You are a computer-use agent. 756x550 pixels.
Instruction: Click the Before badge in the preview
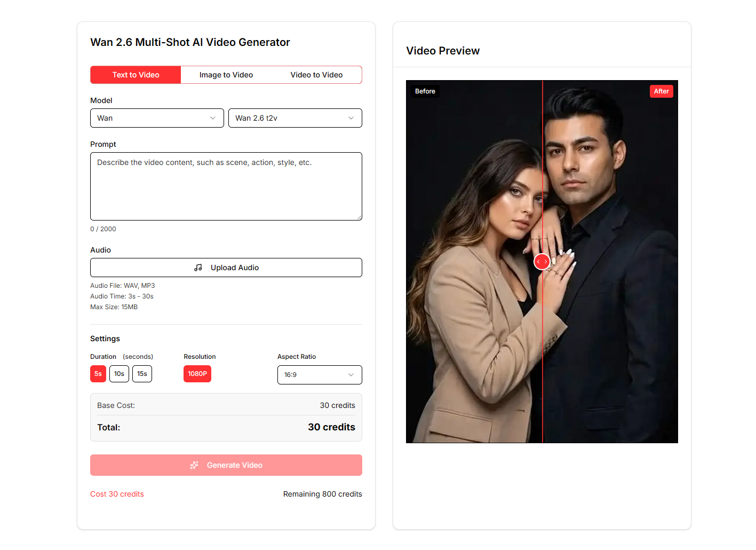tap(425, 91)
